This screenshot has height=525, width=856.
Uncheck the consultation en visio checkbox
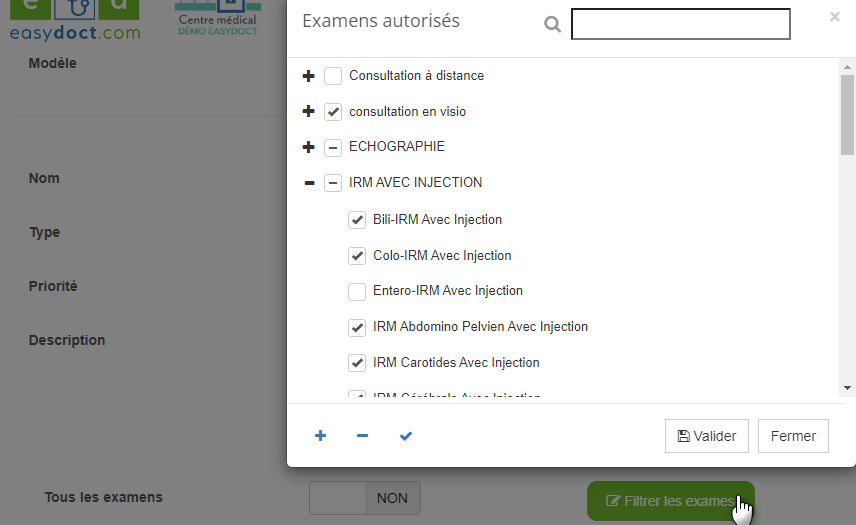333,112
